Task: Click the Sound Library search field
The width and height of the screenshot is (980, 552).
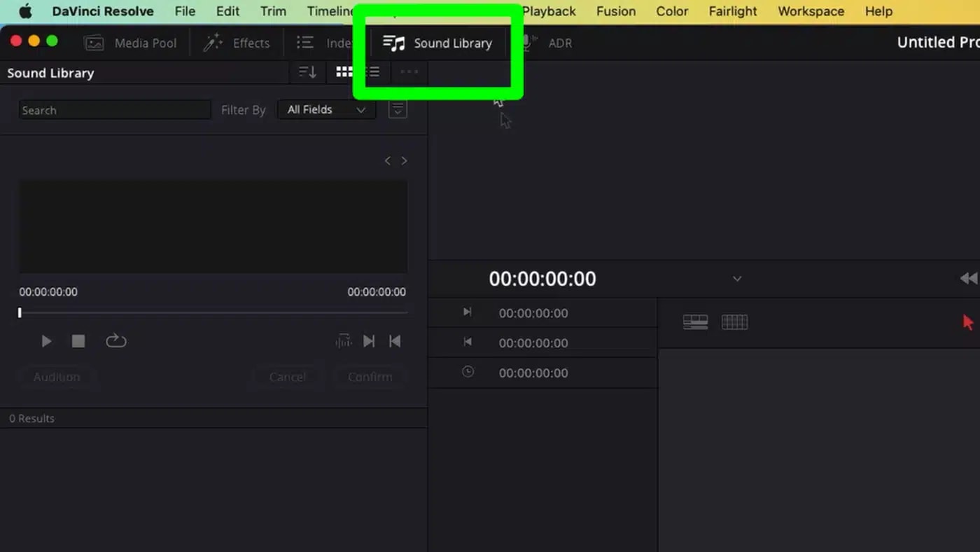Action: 114,110
